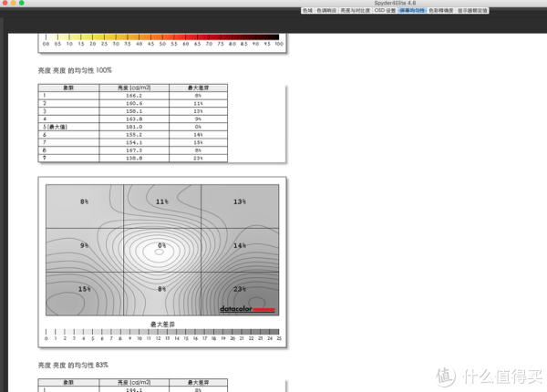Click the 160.6 luminance cell
Screen dimensions: 547x392
pyautogui.click(x=134, y=103)
